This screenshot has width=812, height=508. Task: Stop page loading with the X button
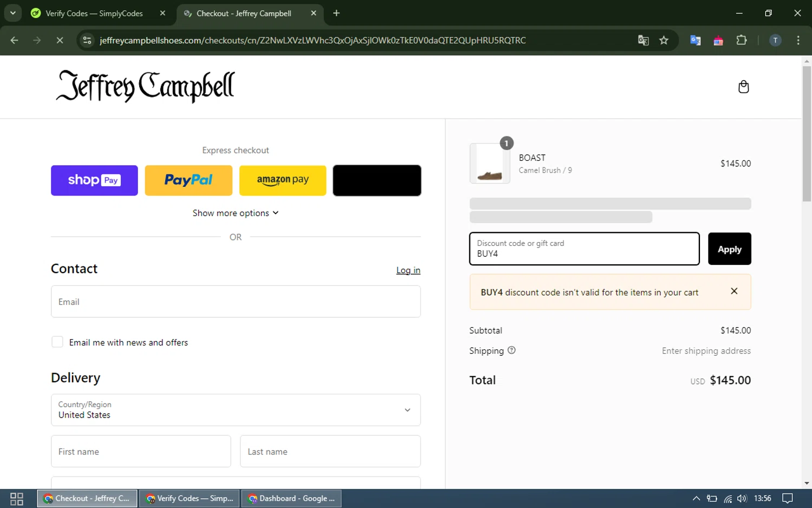60,40
